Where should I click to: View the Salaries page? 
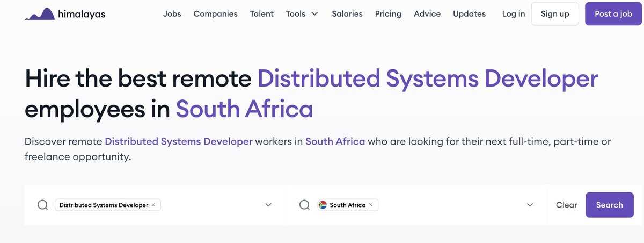click(x=347, y=14)
